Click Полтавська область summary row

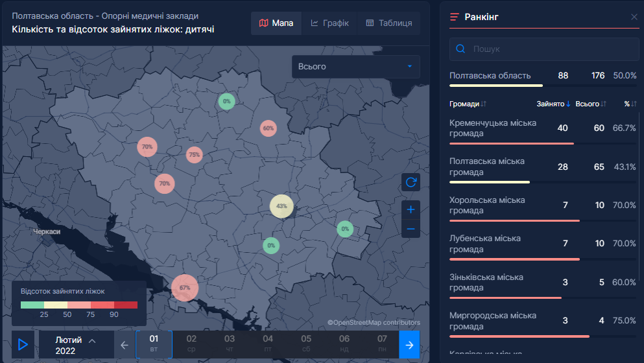tap(543, 78)
